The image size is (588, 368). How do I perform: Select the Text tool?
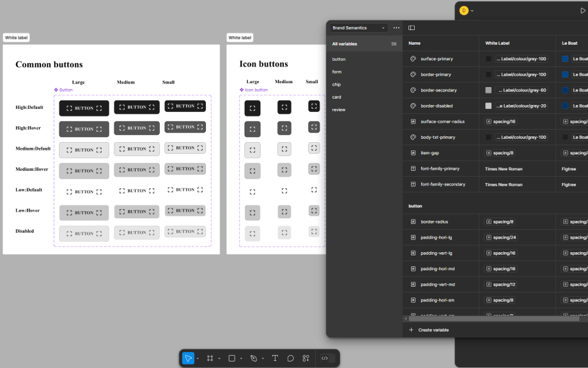coord(275,358)
